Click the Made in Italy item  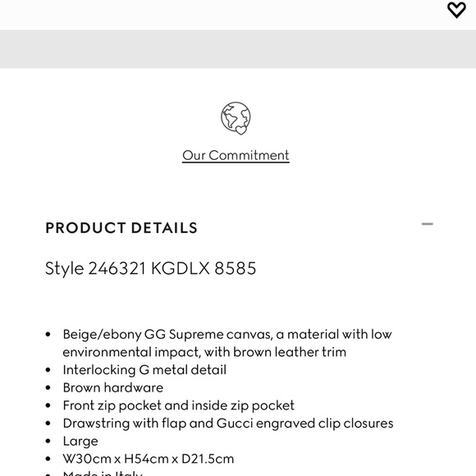click(103, 474)
